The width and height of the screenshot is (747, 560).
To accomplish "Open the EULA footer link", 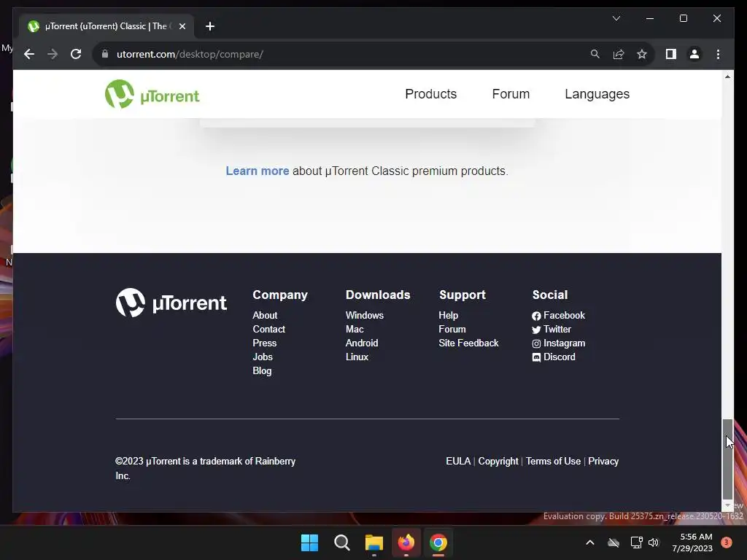I will click(458, 461).
